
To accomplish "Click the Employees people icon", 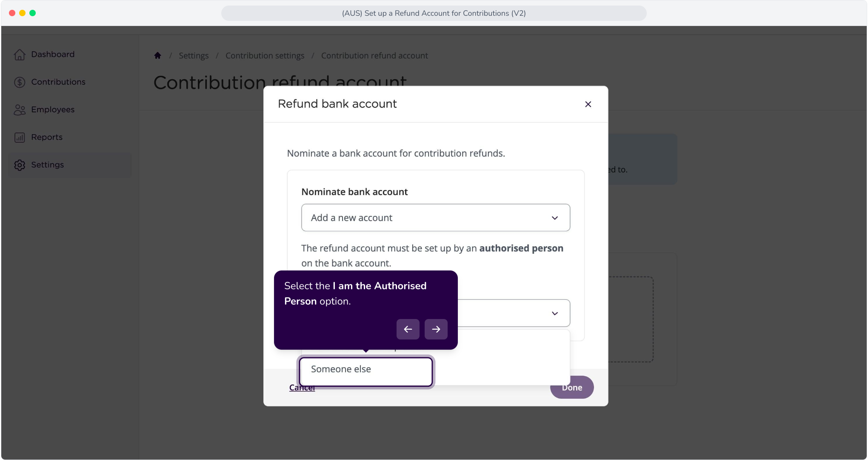I will [x=20, y=110].
